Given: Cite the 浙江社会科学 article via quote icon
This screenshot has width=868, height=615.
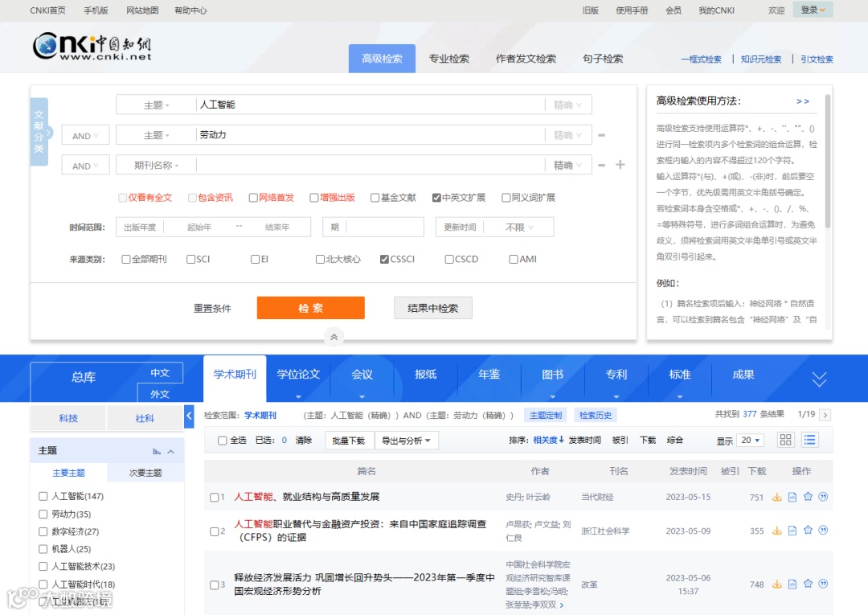Looking at the screenshot, I should (x=823, y=530).
